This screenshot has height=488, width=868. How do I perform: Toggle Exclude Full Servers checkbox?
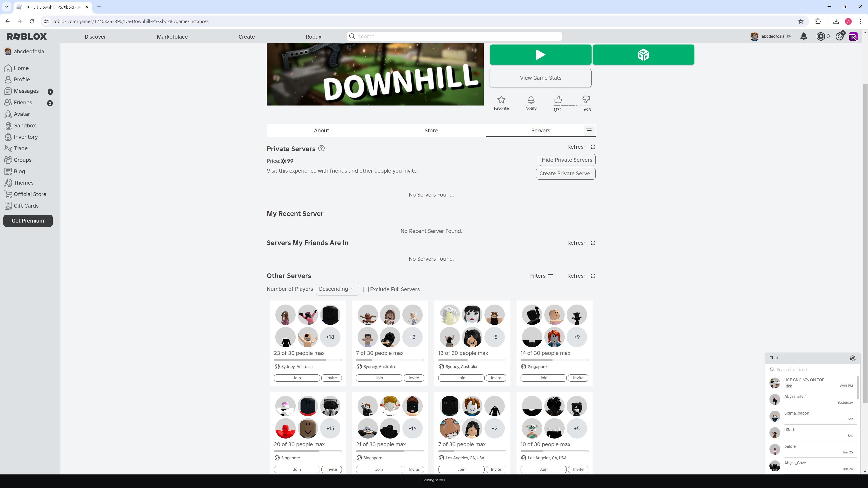pos(366,289)
